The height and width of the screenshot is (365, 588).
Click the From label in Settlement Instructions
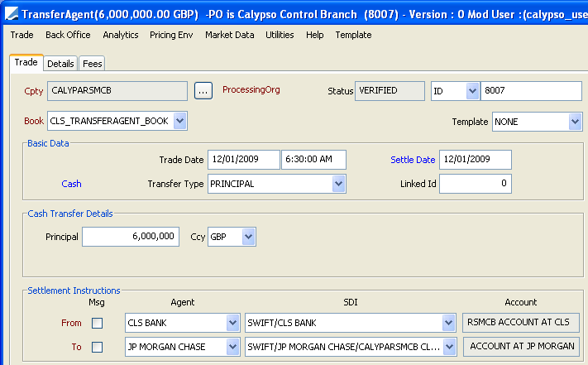[71, 323]
